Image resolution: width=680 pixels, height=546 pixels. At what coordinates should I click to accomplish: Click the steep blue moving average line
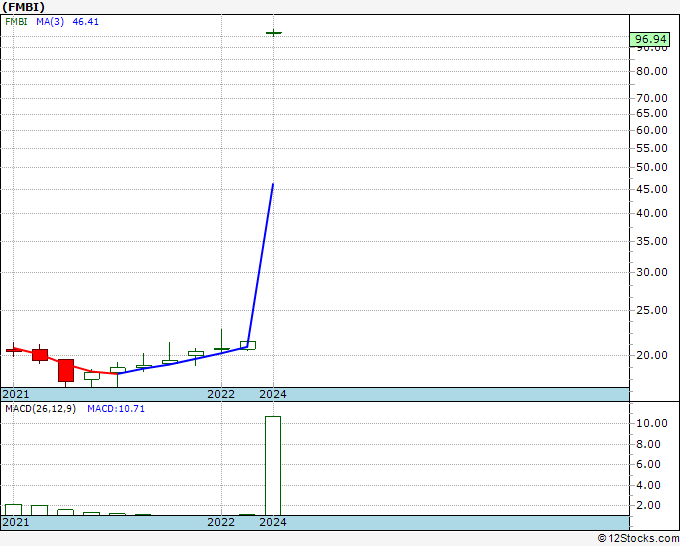tap(260, 265)
